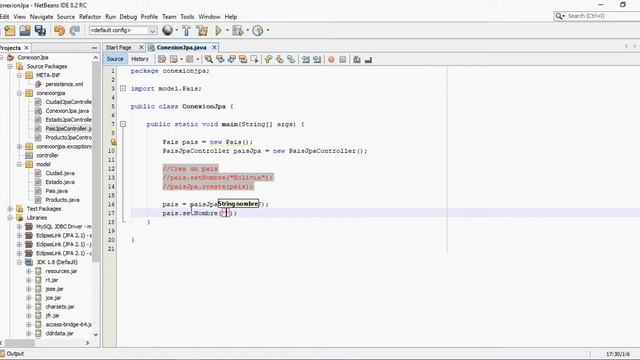
Task: Open the Window menu
Action: [x=209, y=17]
